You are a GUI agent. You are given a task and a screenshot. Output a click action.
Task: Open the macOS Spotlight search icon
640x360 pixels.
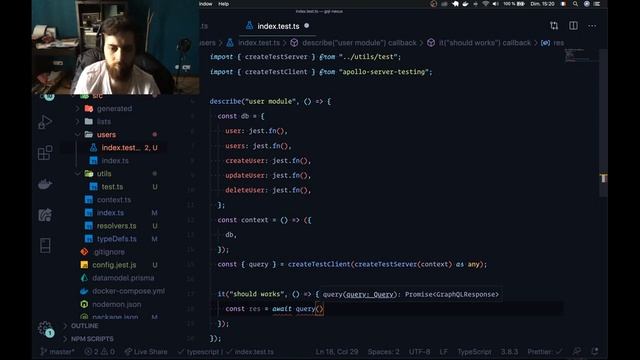click(575, 4)
